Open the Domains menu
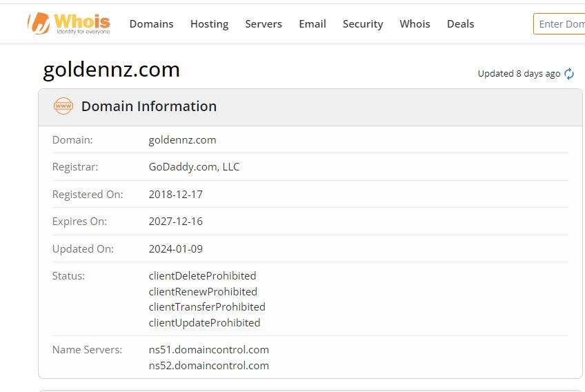This screenshot has height=392, width=585. tap(152, 24)
